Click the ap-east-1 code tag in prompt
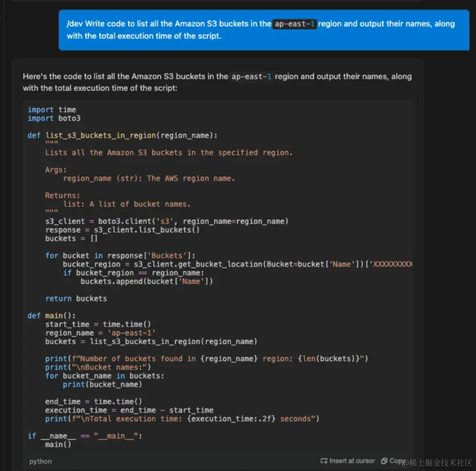Viewport: 476px width, 471px height. pyautogui.click(x=294, y=24)
